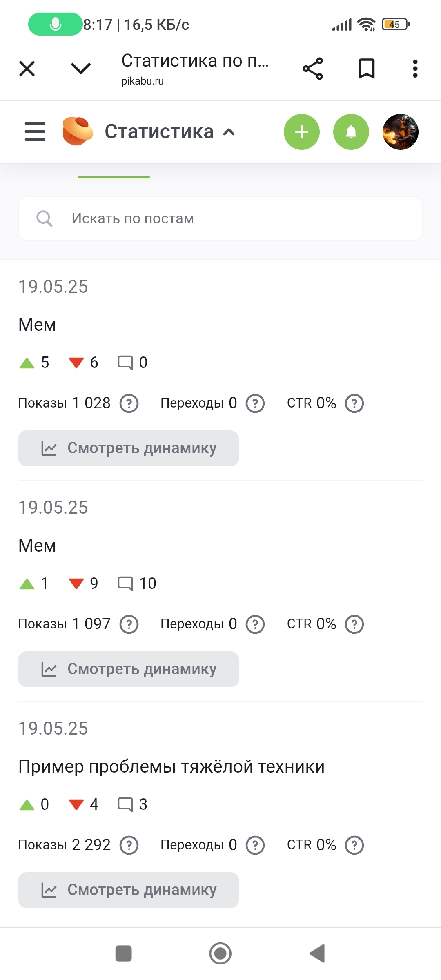Open browser three-dot options menu
Viewport: 441px width, 980px height.
415,69
